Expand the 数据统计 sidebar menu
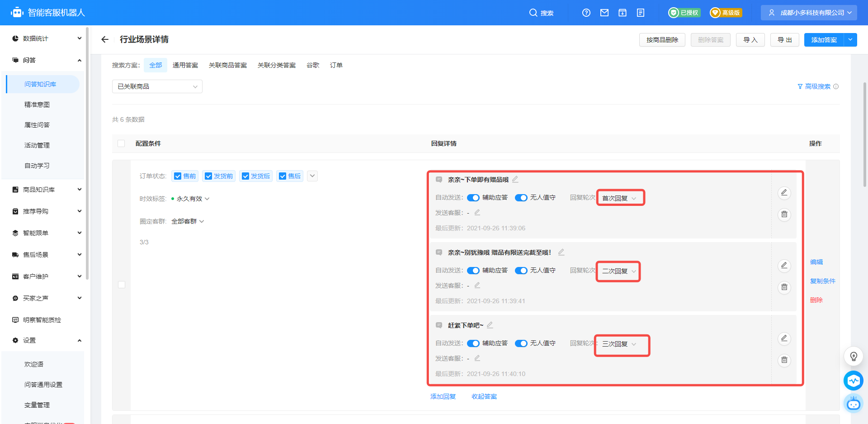The width and height of the screenshot is (868, 424). tap(47, 38)
